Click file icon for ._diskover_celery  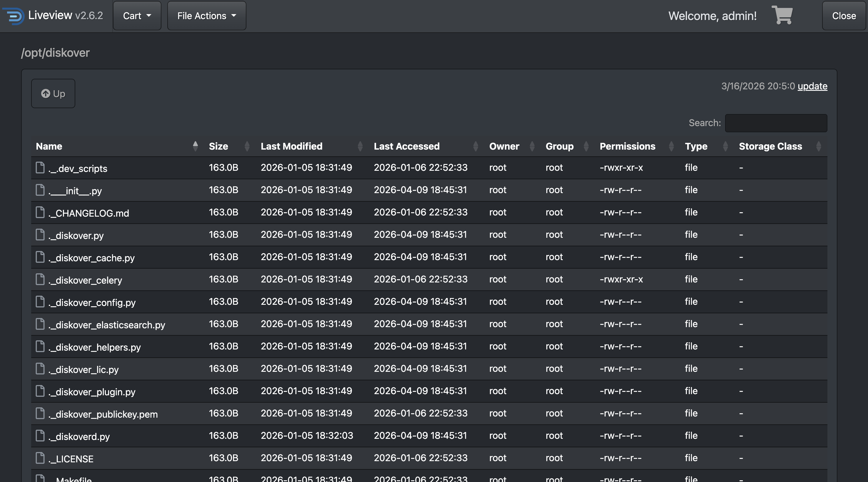(x=40, y=279)
